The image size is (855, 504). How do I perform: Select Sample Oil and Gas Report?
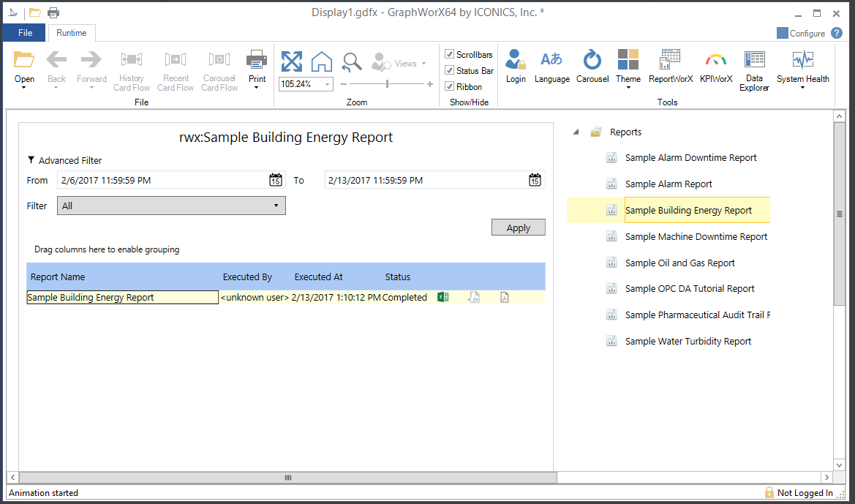tap(679, 263)
